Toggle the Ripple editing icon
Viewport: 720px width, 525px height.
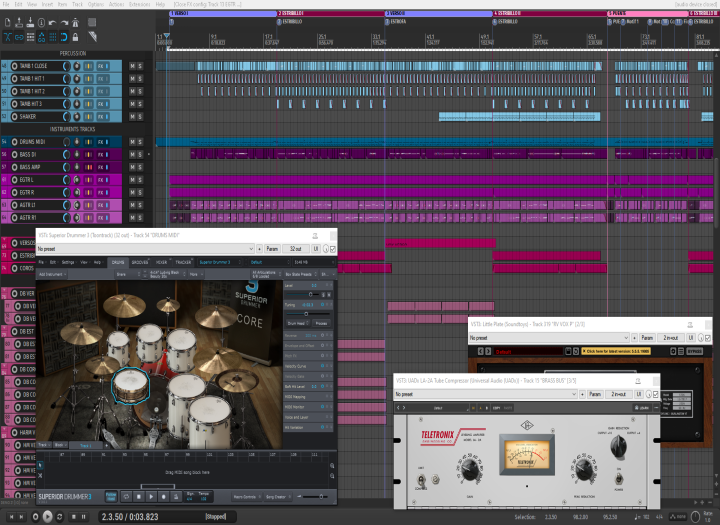(30, 37)
